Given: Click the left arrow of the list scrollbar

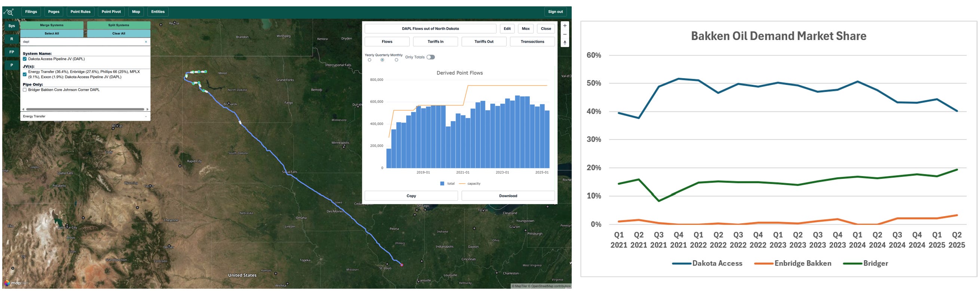Looking at the screenshot, I should (23, 109).
